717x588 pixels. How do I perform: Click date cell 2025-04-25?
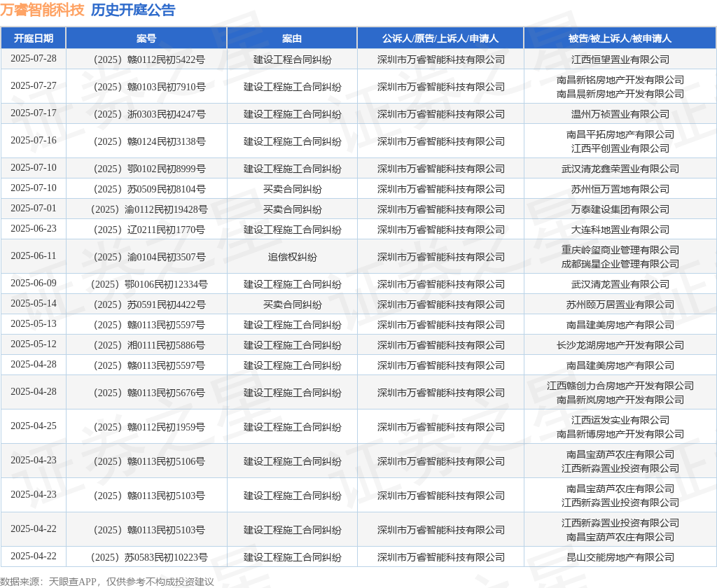click(x=34, y=426)
